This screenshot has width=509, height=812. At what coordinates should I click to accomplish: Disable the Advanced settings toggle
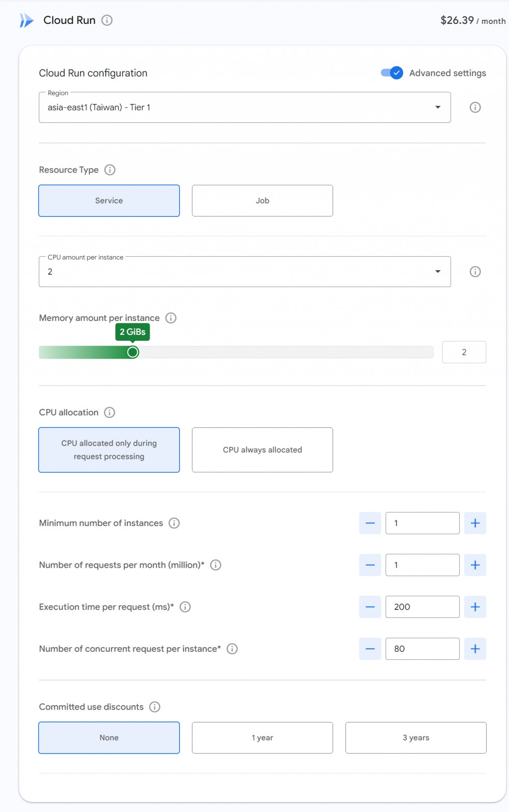click(x=392, y=73)
